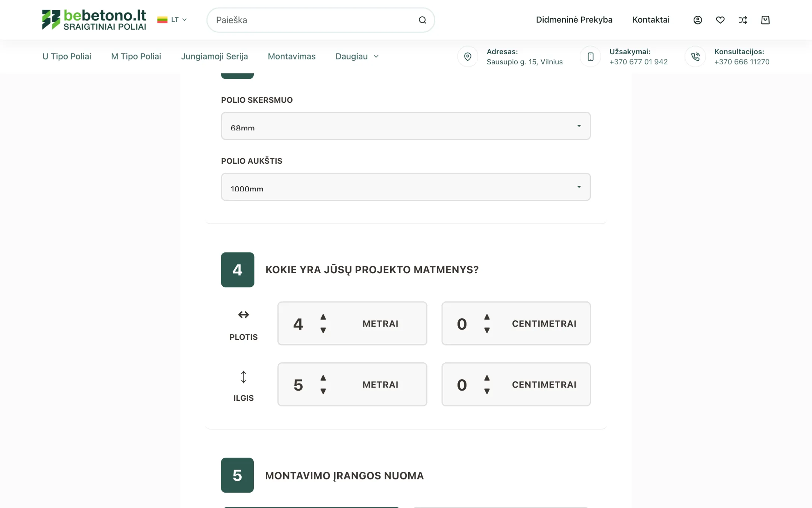The image size is (812, 508).
Task: Open Montavimas menu item
Action: 292,56
